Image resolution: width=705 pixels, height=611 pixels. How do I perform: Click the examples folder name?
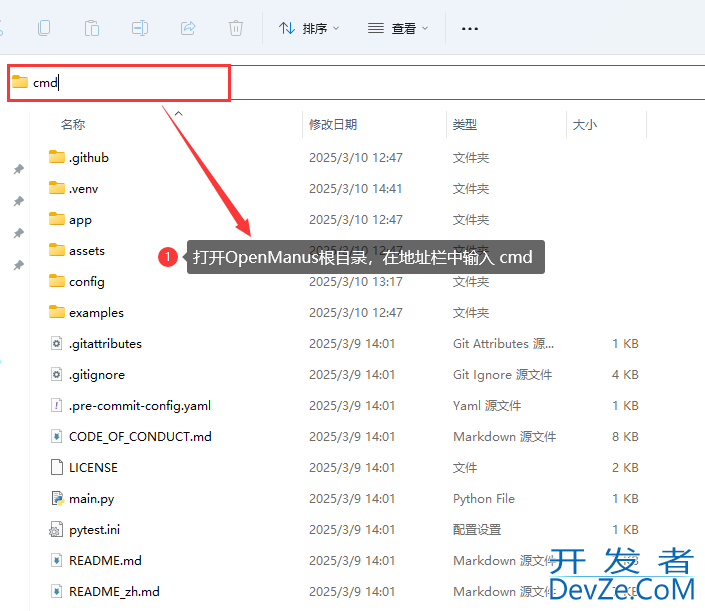96,313
